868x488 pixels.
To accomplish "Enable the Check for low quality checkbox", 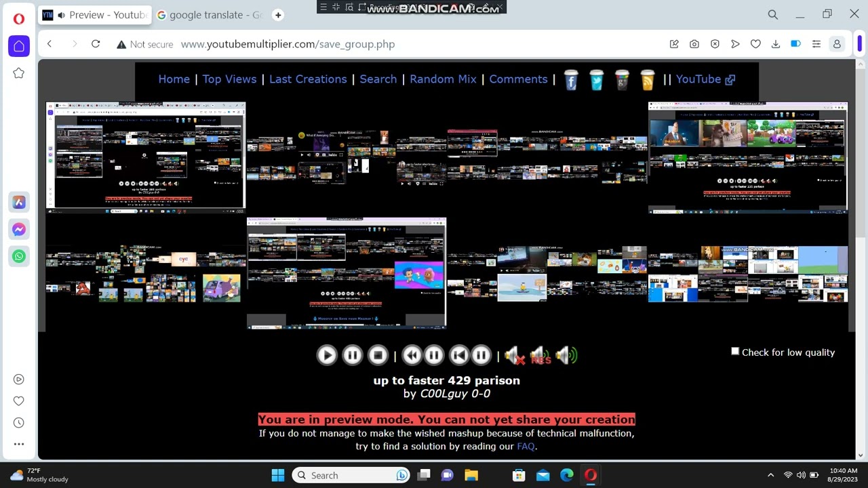I will coord(735,351).
